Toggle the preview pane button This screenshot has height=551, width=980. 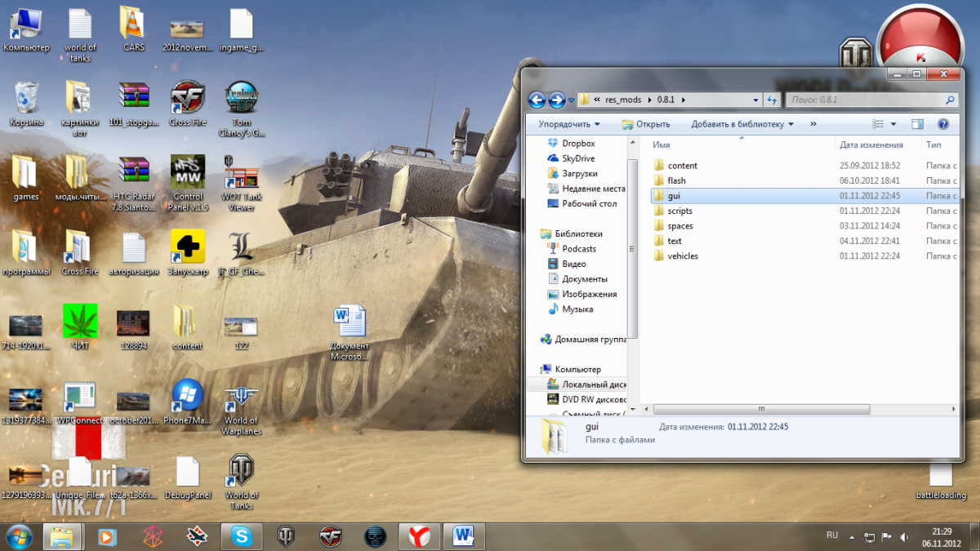point(917,124)
